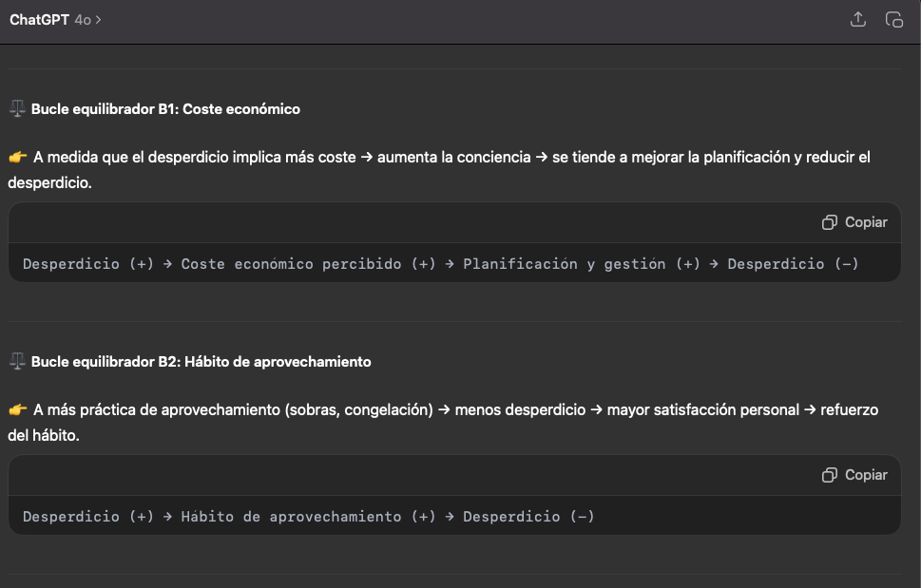
Task: Click copy icon in Coste económico code block
Action: tap(829, 222)
